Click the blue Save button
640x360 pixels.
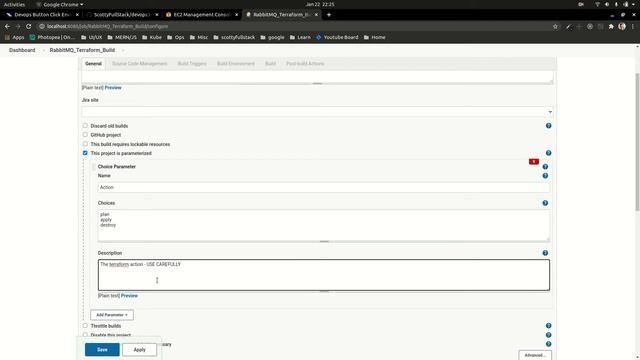coord(102,349)
